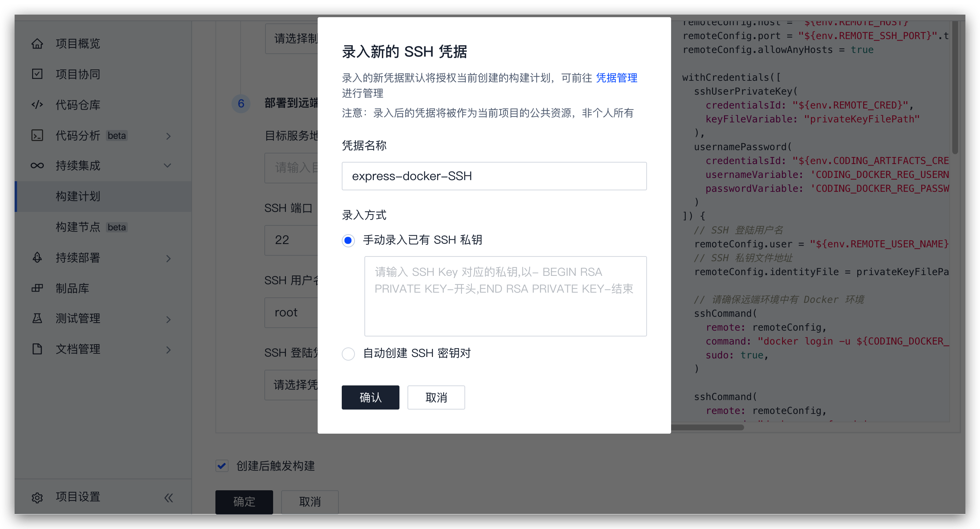Expand the 持续部署 submenu chevron

(169, 258)
